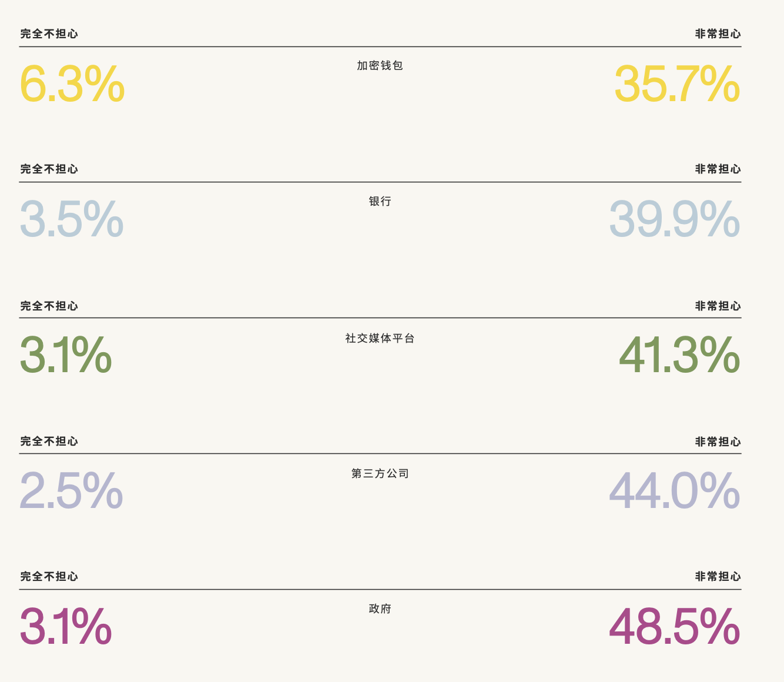This screenshot has width=784, height=682.
Task: Click the green 41.3% figure
Action: pyautogui.click(x=679, y=355)
